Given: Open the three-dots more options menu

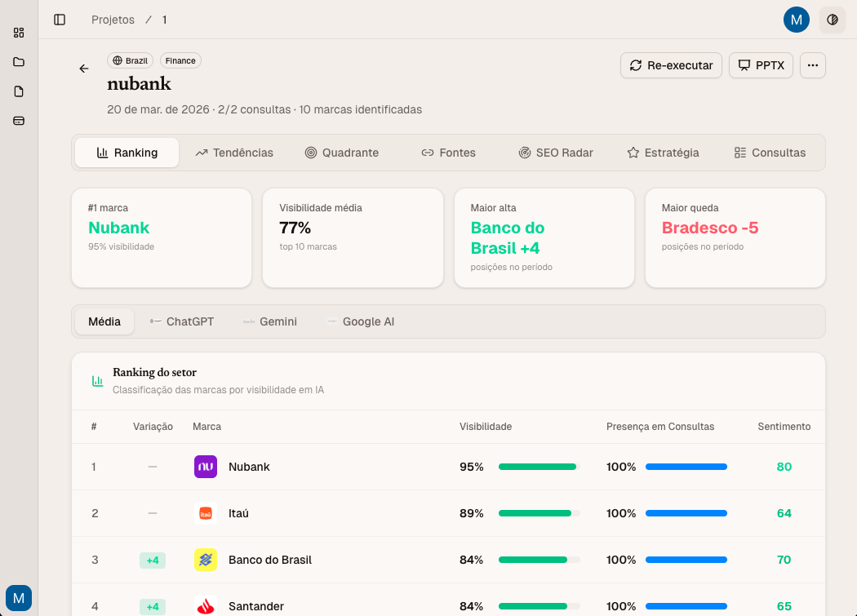Looking at the screenshot, I should coord(812,65).
